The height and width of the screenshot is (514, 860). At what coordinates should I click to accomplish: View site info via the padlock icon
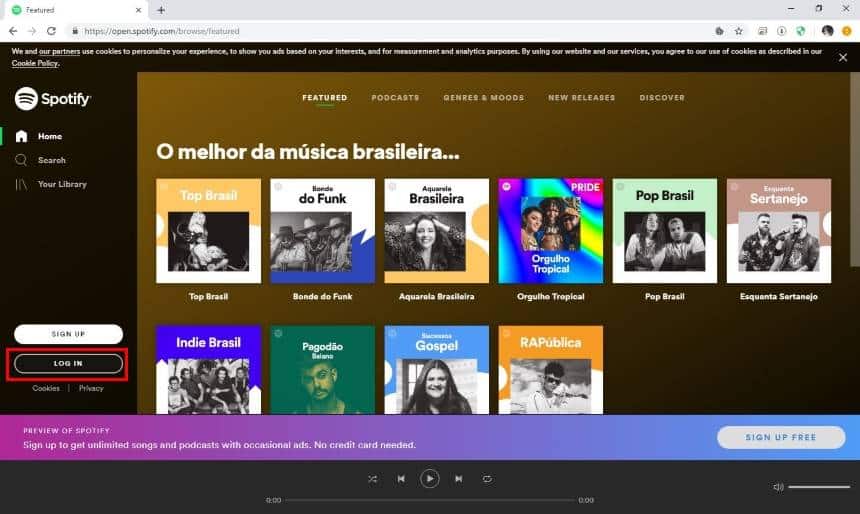click(75, 31)
